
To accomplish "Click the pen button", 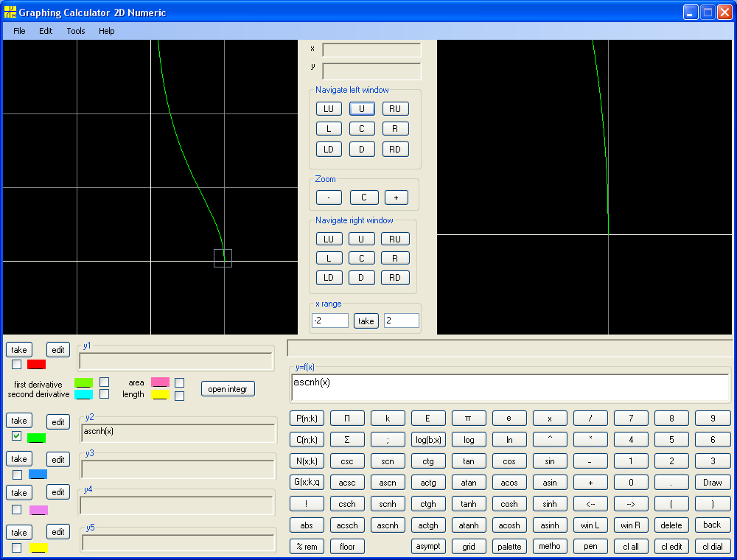I will 590,547.
